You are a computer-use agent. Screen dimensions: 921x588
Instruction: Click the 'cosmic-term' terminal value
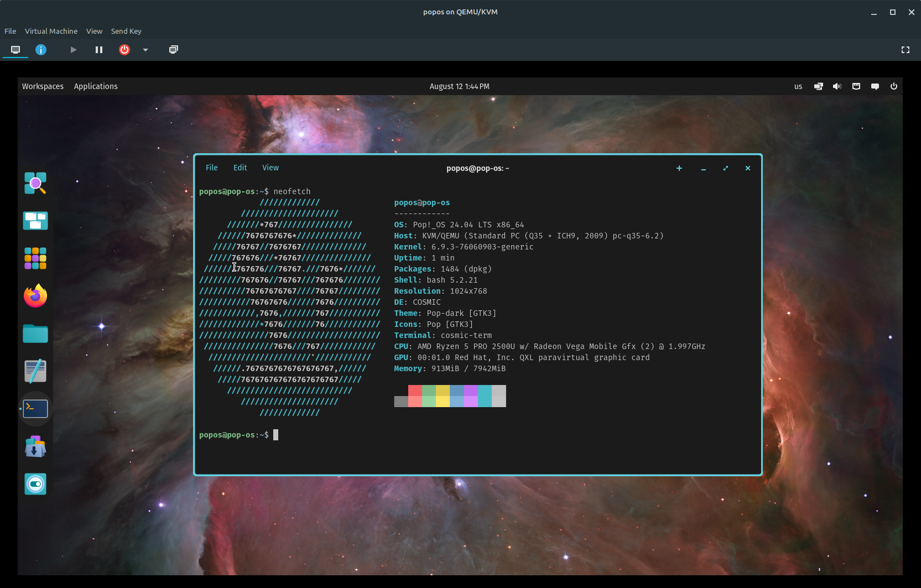466,335
